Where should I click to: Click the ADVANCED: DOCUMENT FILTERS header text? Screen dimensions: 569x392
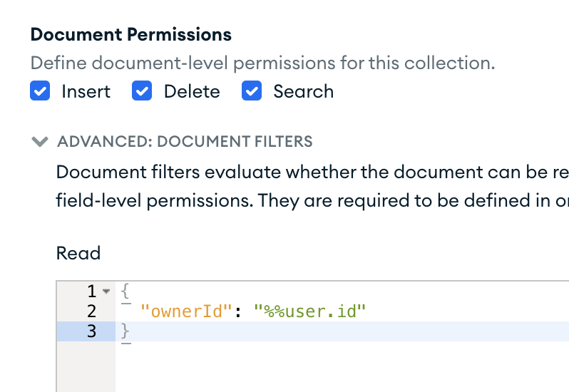pyautogui.click(x=185, y=141)
